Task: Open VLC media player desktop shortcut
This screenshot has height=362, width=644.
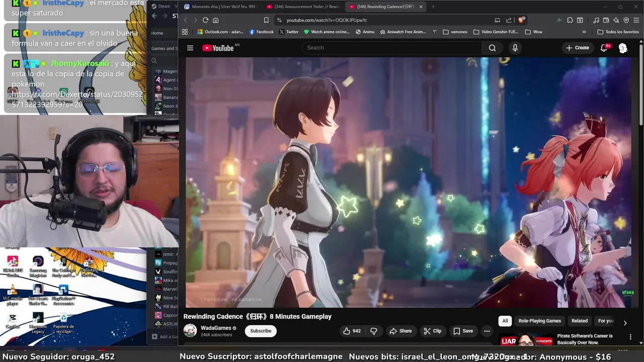Action: click(x=13, y=295)
